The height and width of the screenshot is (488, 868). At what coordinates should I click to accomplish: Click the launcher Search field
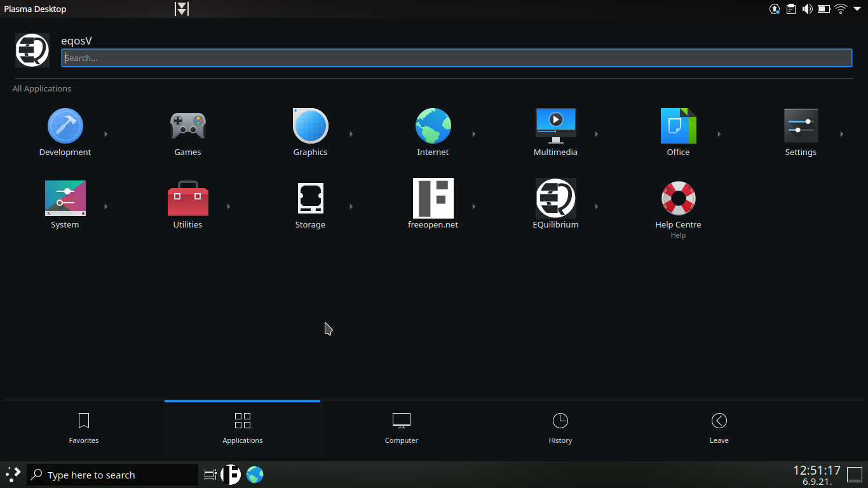pyautogui.click(x=456, y=58)
